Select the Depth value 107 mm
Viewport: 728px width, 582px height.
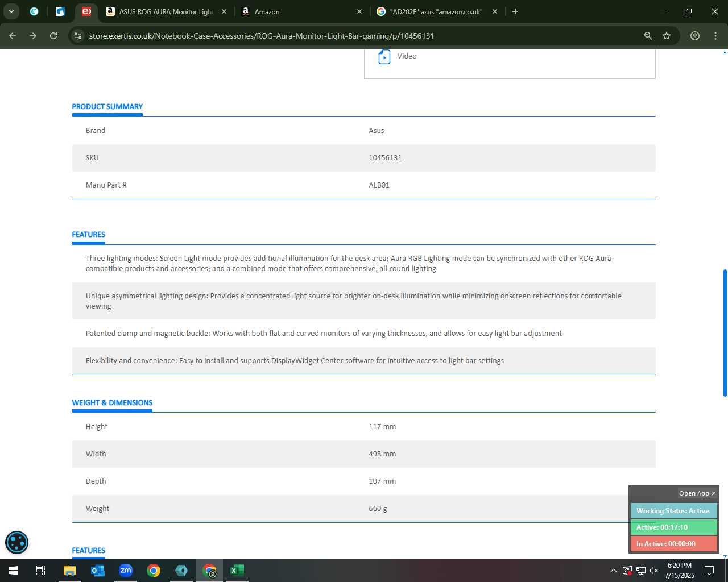[382, 481]
